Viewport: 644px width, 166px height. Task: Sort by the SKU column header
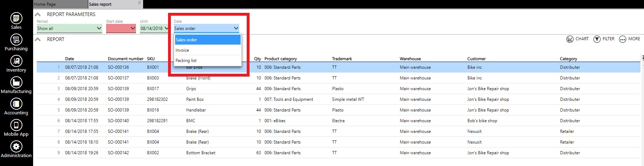(151, 59)
